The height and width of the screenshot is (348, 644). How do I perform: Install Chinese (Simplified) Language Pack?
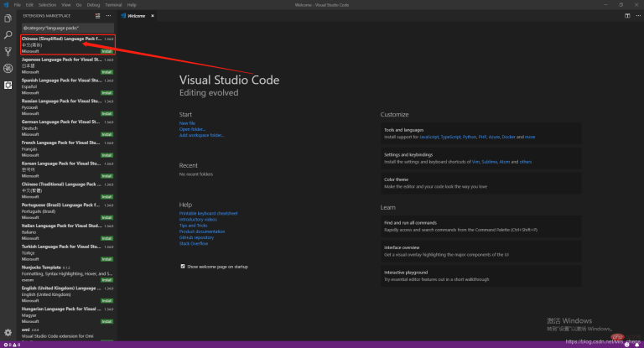click(x=106, y=51)
